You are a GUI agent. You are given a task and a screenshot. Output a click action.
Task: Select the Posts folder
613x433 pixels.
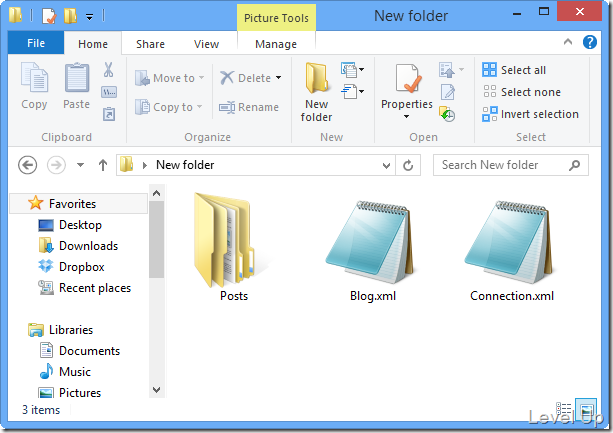tap(233, 247)
